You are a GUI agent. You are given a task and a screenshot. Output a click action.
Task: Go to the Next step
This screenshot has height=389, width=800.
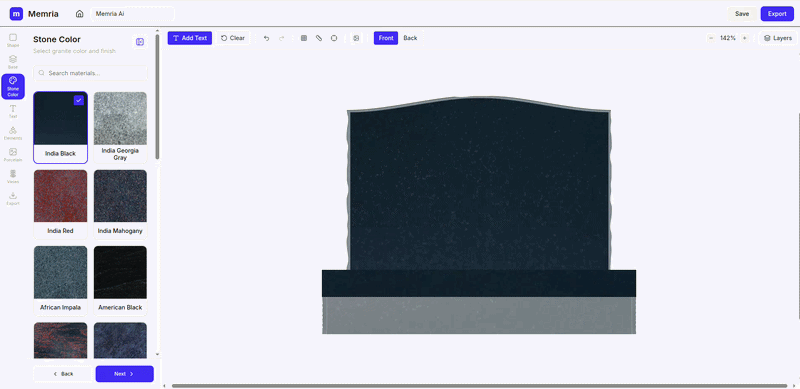(124, 374)
